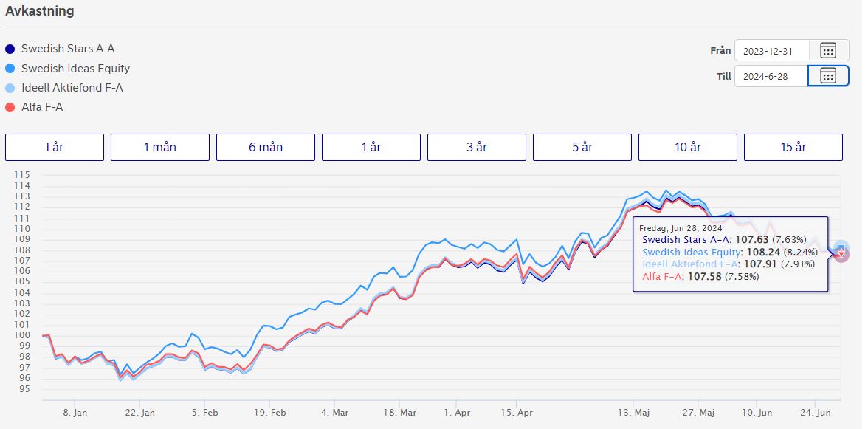This screenshot has height=429, width=868.
Task: Click the red triangle marker ending the Alfa line
Action: (x=841, y=255)
